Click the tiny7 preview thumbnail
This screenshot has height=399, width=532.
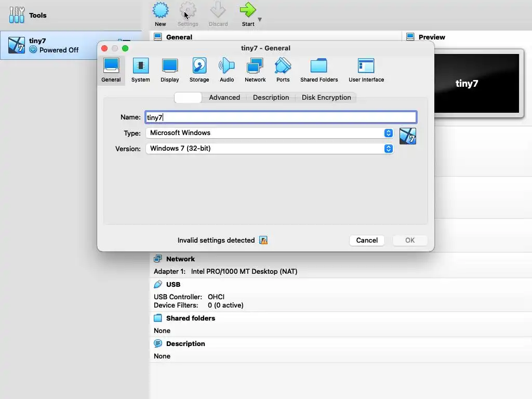(x=477, y=84)
